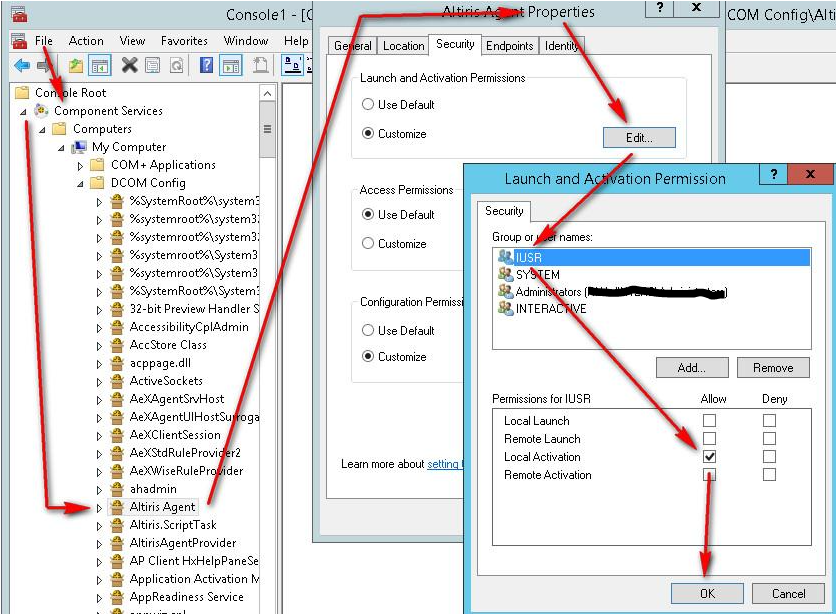Toggle the Show/Hide Console Tree icon
Image resolution: width=838 pixels, height=614 pixels.
100,66
